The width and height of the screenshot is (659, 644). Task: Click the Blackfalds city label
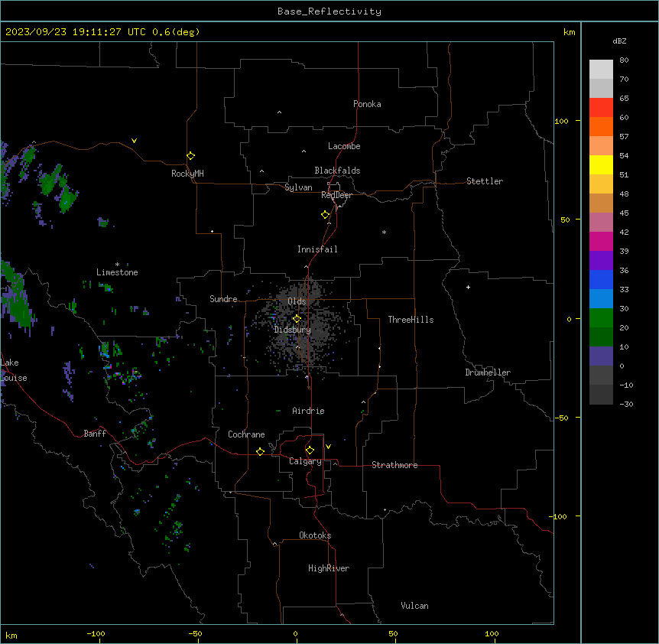(337, 171)
